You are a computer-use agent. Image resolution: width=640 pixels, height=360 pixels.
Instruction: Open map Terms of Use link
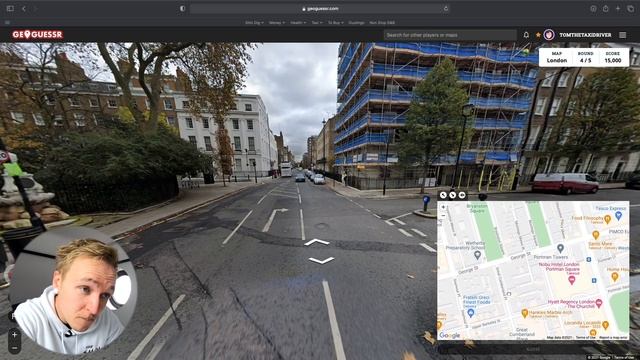pyautogui.click(x=585, y=338)
